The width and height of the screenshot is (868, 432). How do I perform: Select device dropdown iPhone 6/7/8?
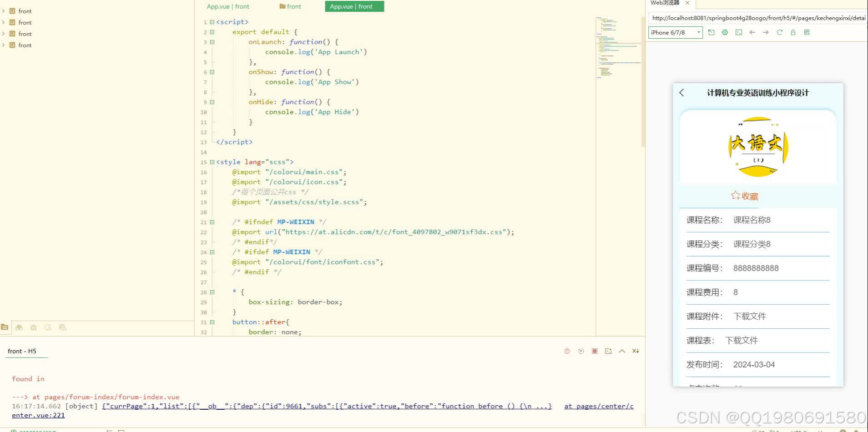point(676,32)
